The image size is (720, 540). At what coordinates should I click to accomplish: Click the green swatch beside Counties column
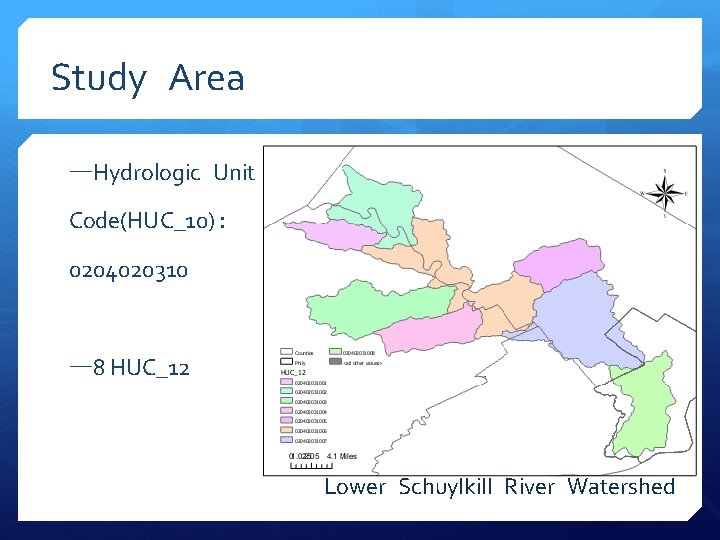click(x=336, y=352)
